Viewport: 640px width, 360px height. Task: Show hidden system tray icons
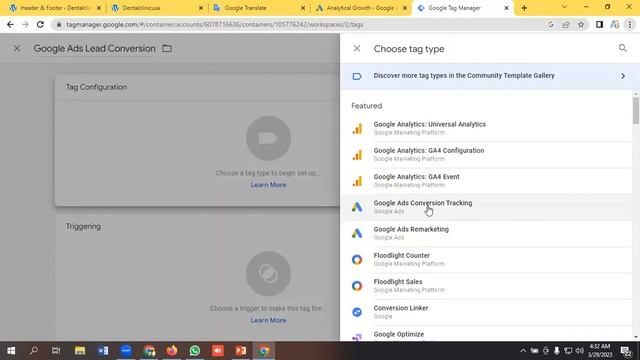(523, 351)
